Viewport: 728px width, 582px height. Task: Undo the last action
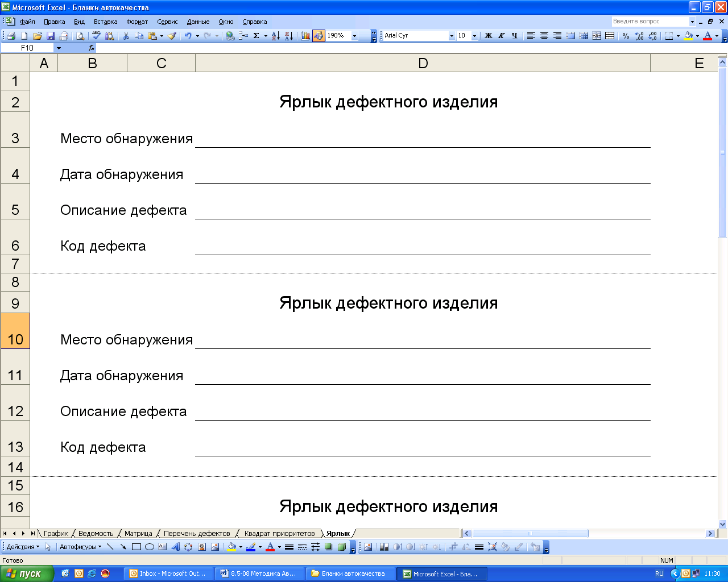tap(188, 36)
